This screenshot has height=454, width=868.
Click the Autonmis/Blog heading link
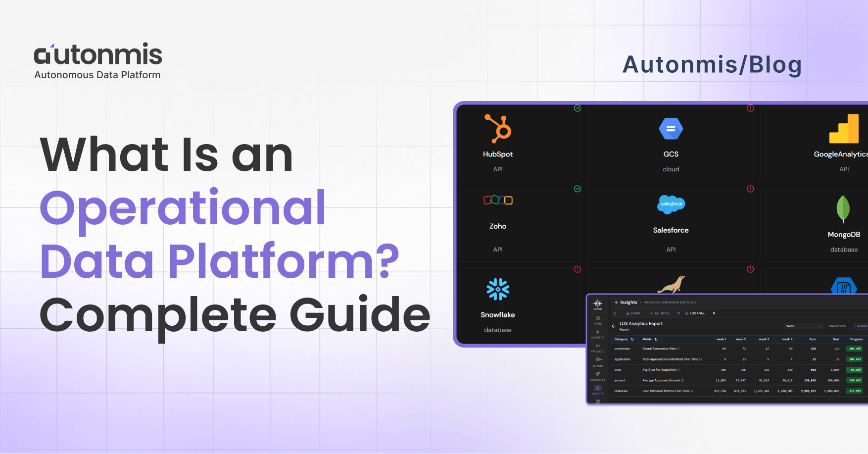click(x=712, y=64)
